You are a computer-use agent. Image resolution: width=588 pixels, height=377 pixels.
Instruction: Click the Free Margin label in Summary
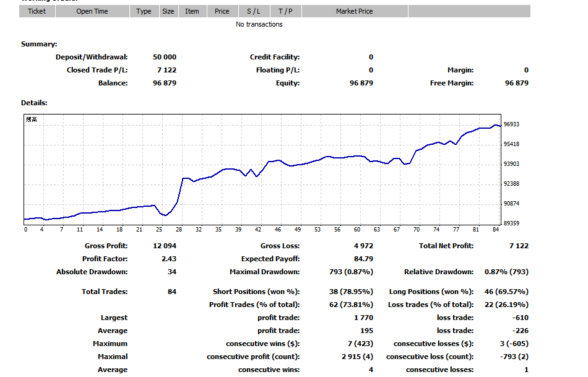click(452, 83)
